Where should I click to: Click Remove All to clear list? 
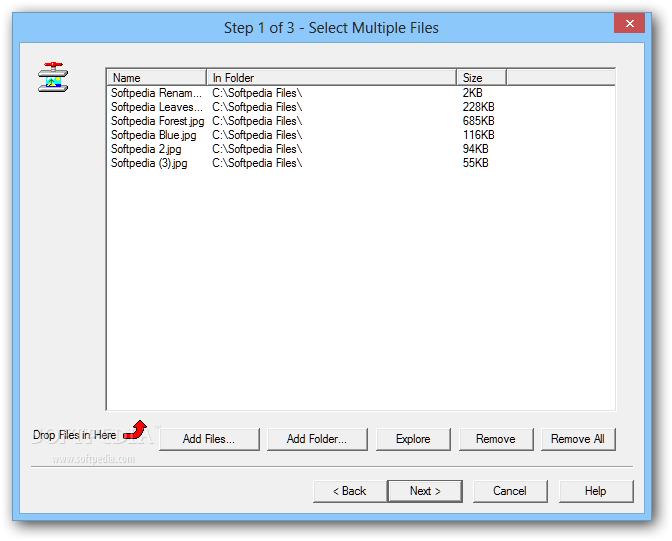578,439
